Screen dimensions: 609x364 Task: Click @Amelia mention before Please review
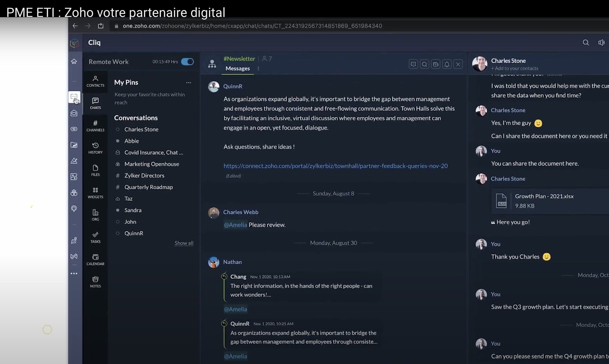click(x=235, y=225)
